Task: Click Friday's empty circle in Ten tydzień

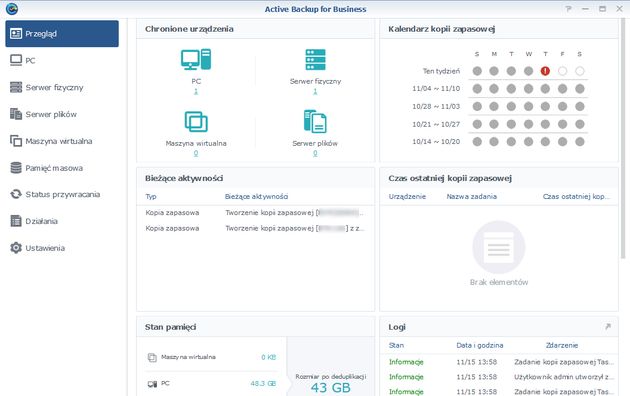Action: (x=562, y=71)
